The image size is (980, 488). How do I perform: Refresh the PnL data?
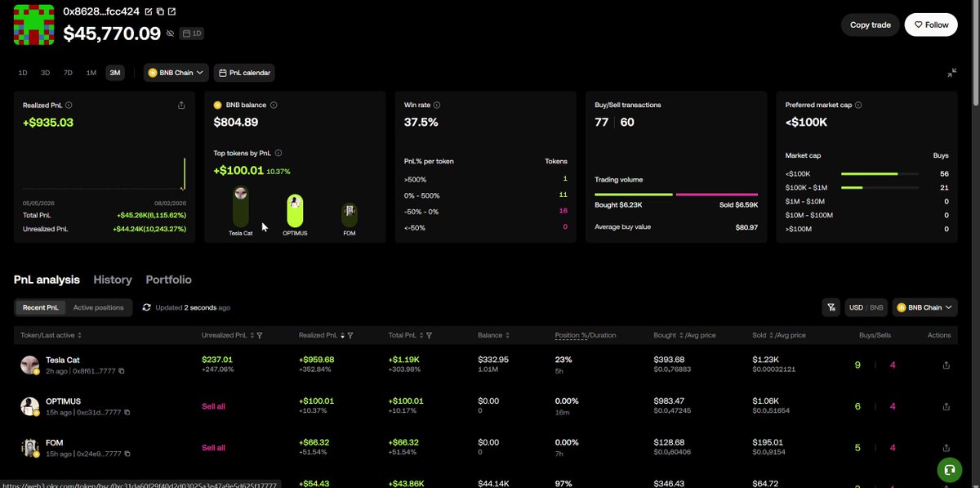[146, 307]
